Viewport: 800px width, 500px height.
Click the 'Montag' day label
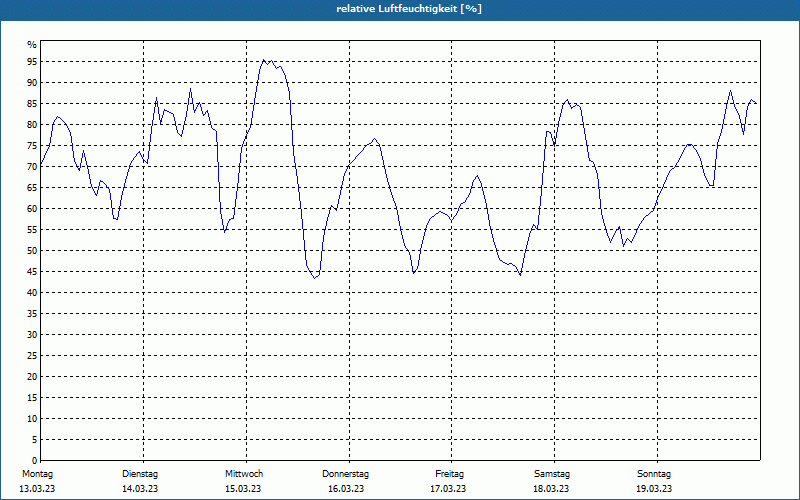pyautogui.click(x=37, y=474)
